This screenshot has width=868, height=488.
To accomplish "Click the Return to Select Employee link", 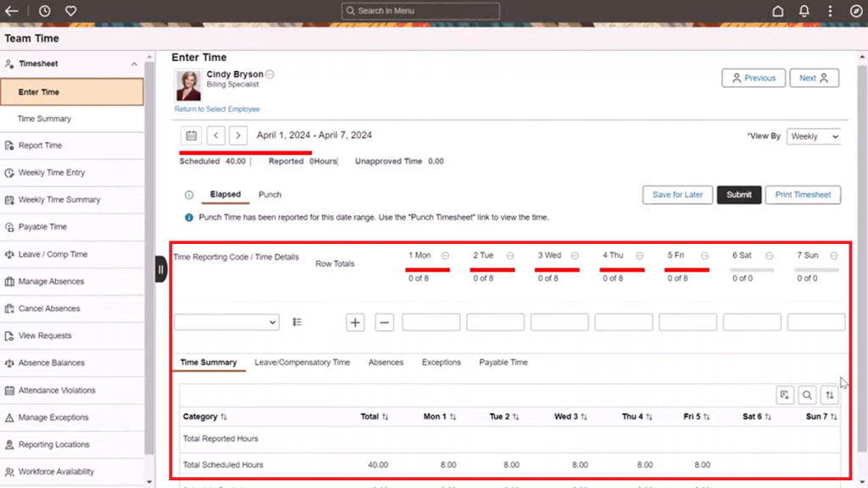I will (x=217, y=109).
